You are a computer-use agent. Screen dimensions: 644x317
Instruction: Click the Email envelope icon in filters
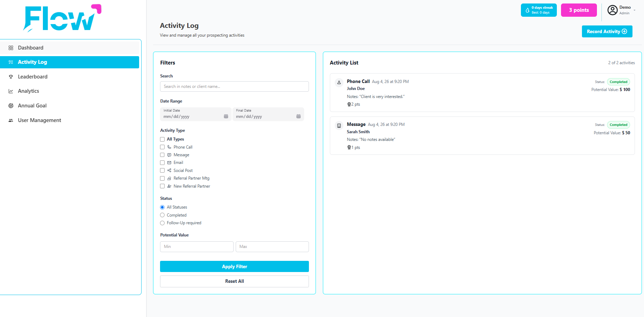(169, 163)
